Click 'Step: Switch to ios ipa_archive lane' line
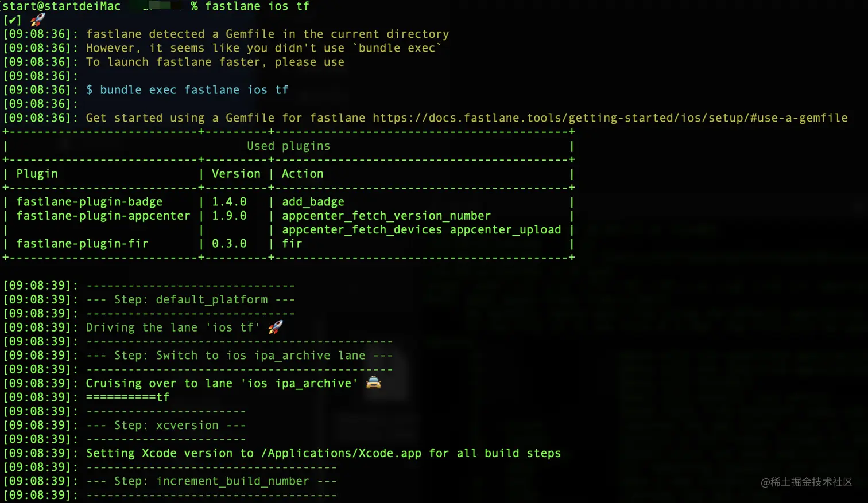Viewport: 868px width, 503px height. point(239,356)
